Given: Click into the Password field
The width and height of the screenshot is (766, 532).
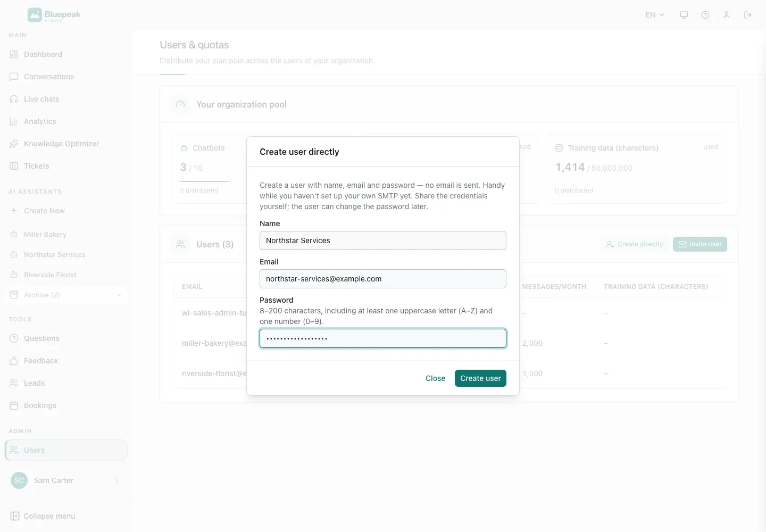Looking at the screenshot, I should pos(383,338).
